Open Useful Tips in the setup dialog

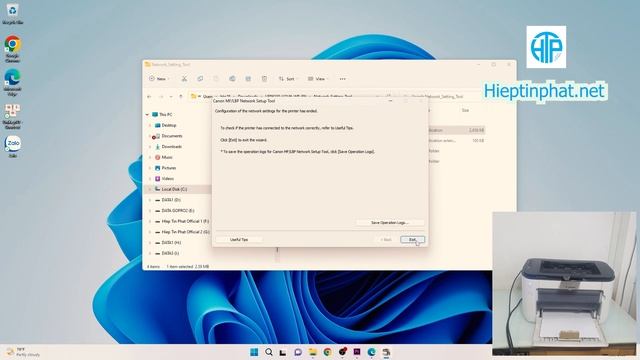[x=239, y=240]
